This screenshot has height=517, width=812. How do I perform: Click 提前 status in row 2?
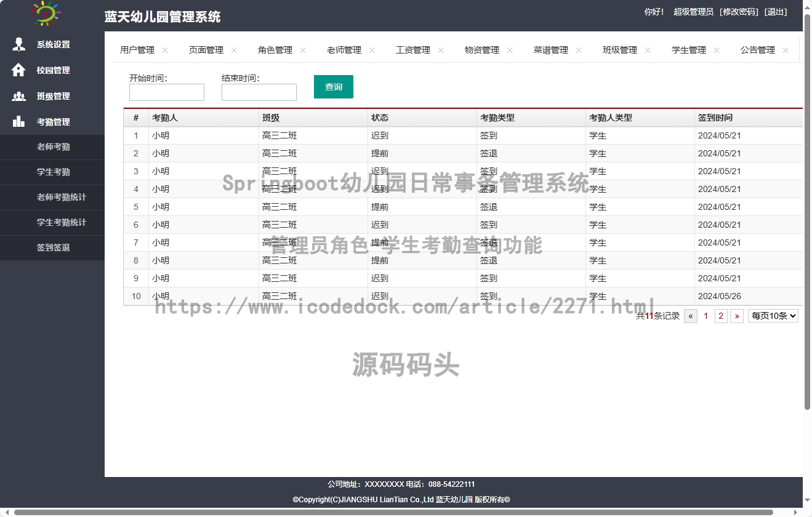click(x=380, y=153)
